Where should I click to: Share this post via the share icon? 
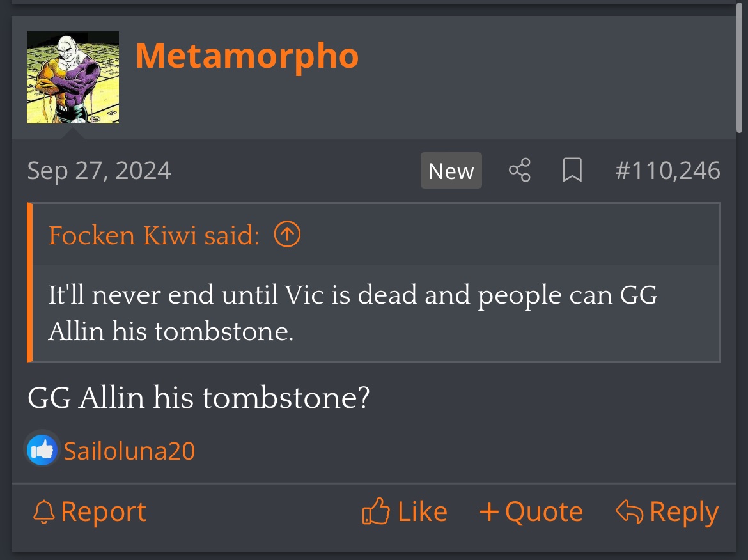[519, 171]
